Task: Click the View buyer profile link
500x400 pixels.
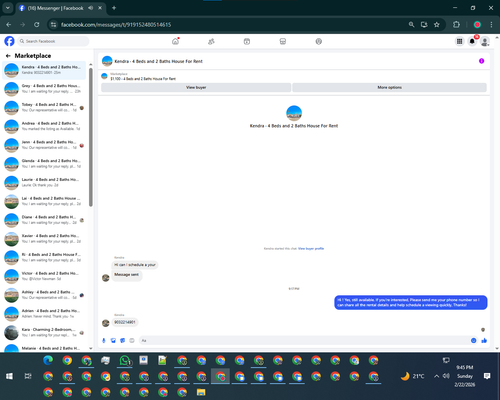Action: tap(311, 249)
